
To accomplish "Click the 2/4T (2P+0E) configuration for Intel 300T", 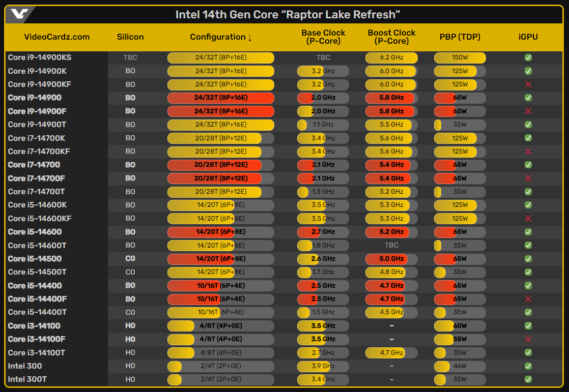I will (221, 379).
